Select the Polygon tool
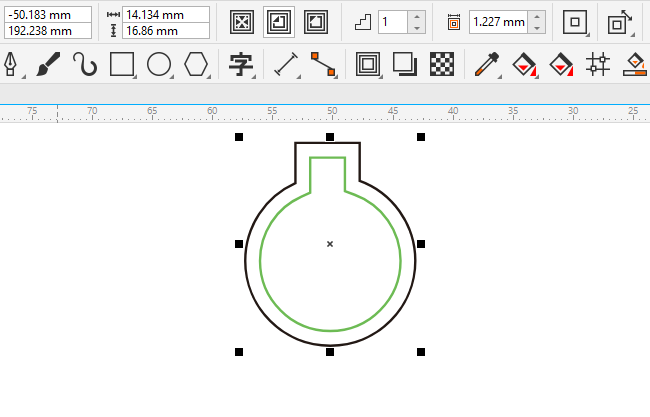 point(196,64)
